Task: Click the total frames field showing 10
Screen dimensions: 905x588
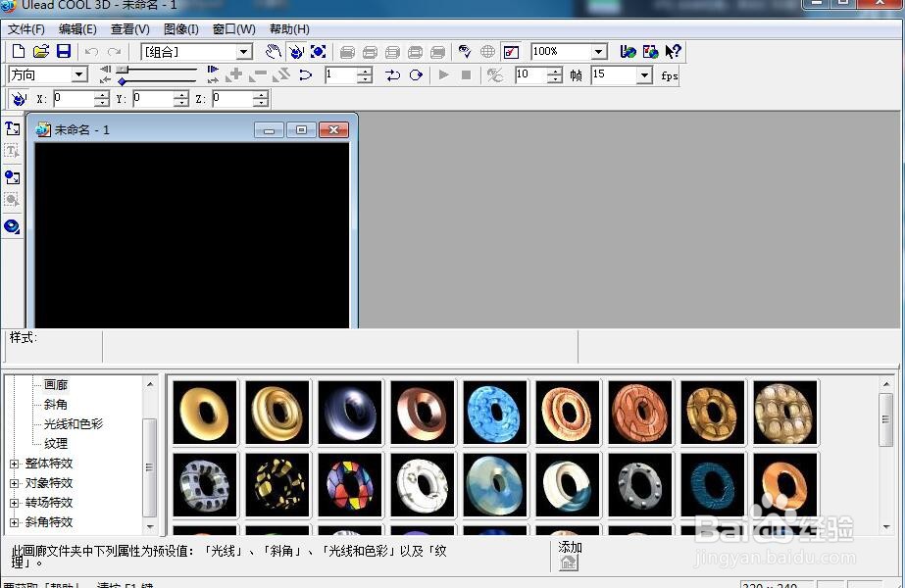Action: point(531,75)
